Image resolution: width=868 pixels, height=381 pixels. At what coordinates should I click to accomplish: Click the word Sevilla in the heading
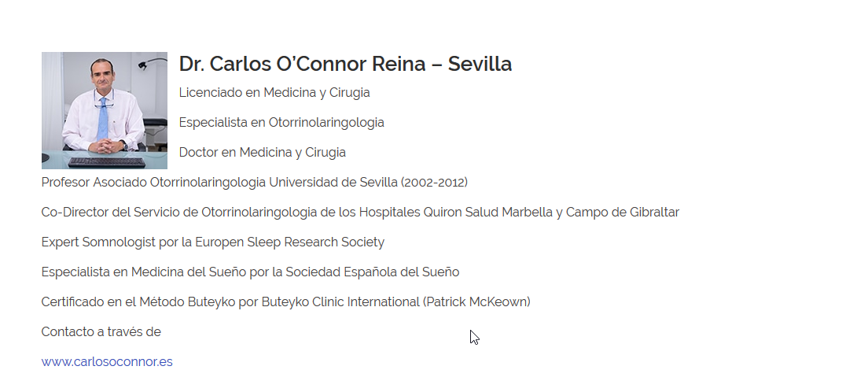pos(480,64)
